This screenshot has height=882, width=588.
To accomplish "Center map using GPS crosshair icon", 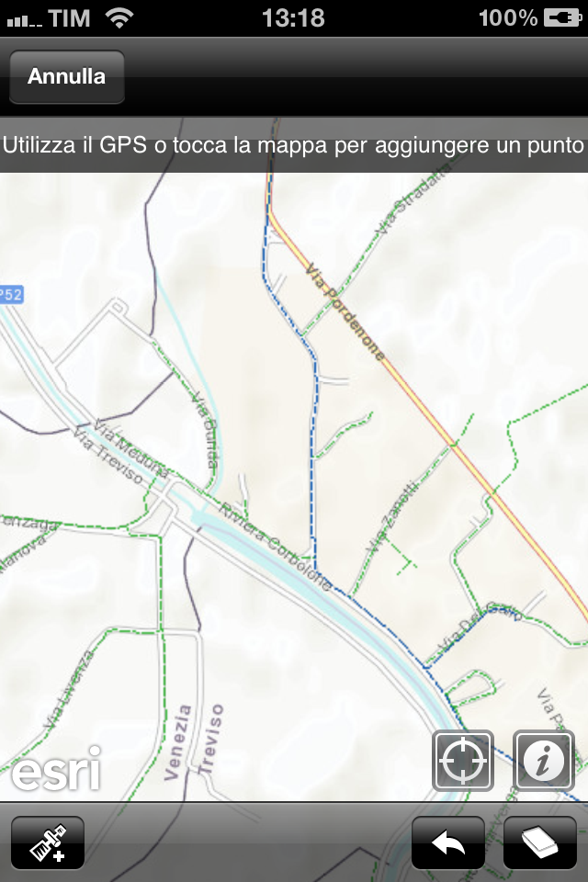I will click(x=462, y=761).
